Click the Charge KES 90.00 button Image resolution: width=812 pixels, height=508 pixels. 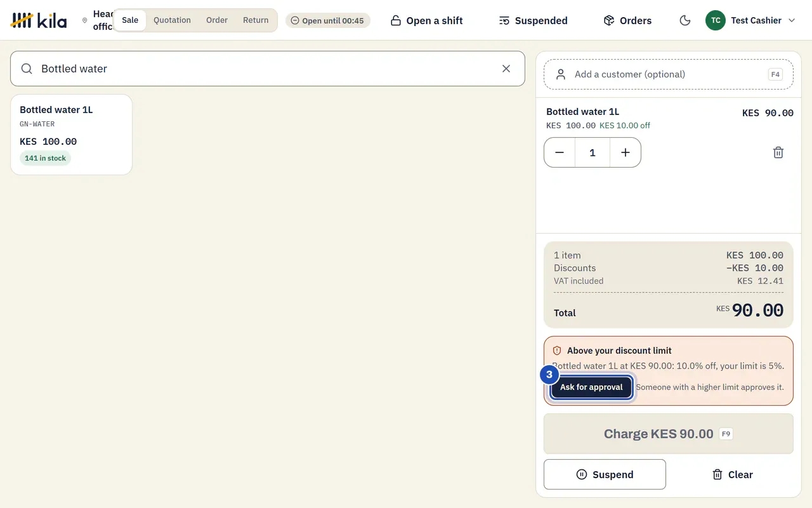(669, 434)
